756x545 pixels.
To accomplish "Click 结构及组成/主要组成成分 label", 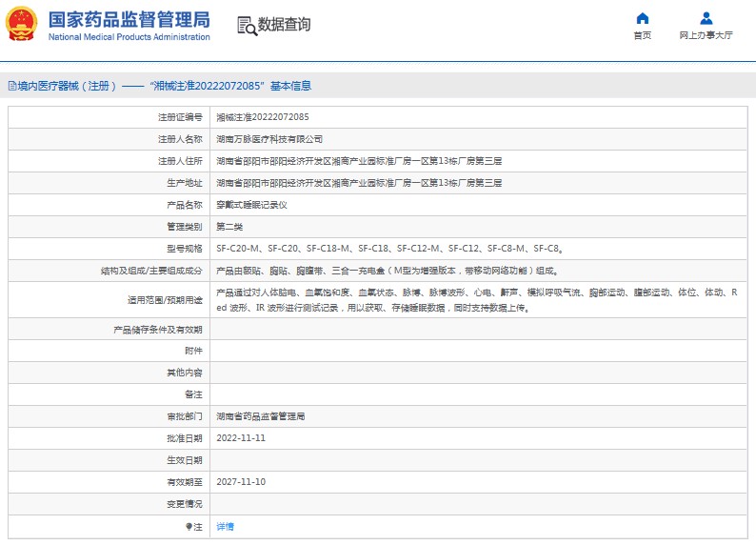I will point(151,271).
